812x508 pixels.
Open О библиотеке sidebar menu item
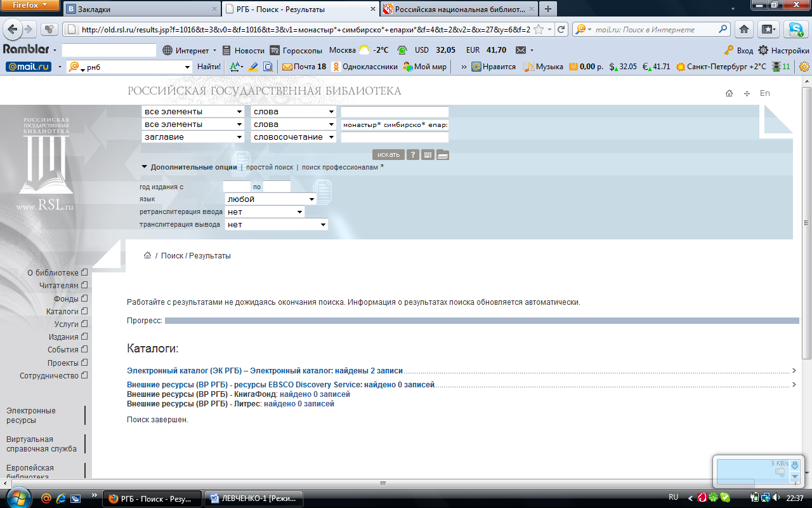57,273
